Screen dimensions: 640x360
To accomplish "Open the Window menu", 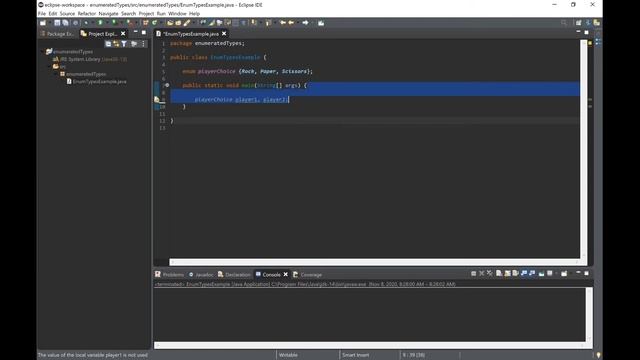I will tap(177, 13).
